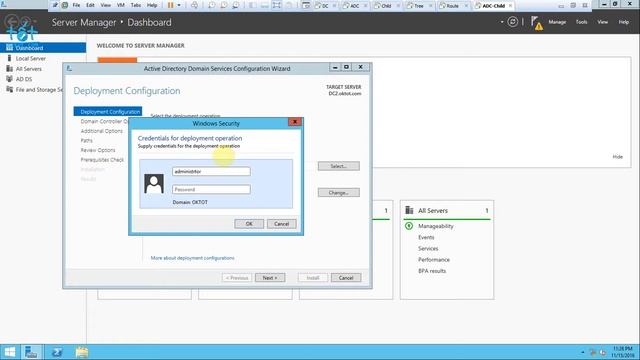Cancel the Windows Security credentials dialog

click(281, 224)
